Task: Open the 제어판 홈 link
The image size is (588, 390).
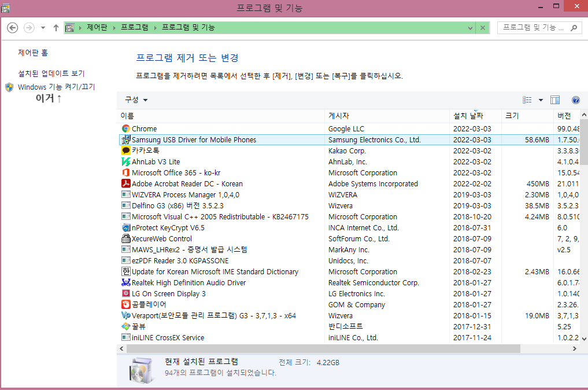Action: pos(33,53)
